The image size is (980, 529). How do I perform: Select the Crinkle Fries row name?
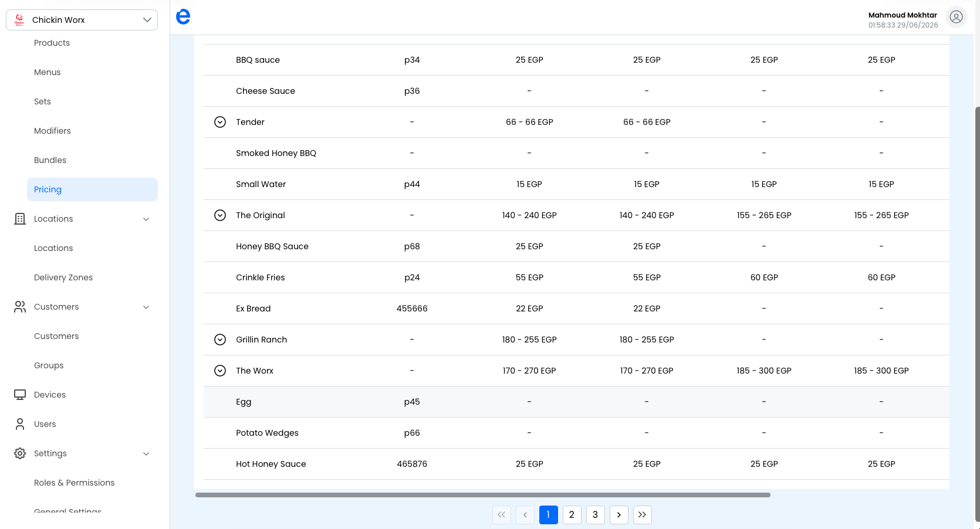260,277
